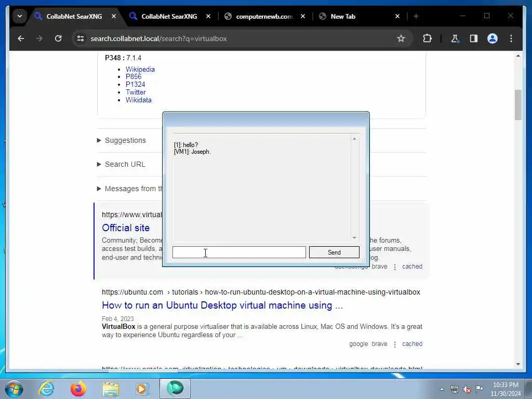Click the 'P348 : 7.1.4' infobox text
The width and height of the screenshot is (532, 399).
pyautogui.click(x=123, y=58)
